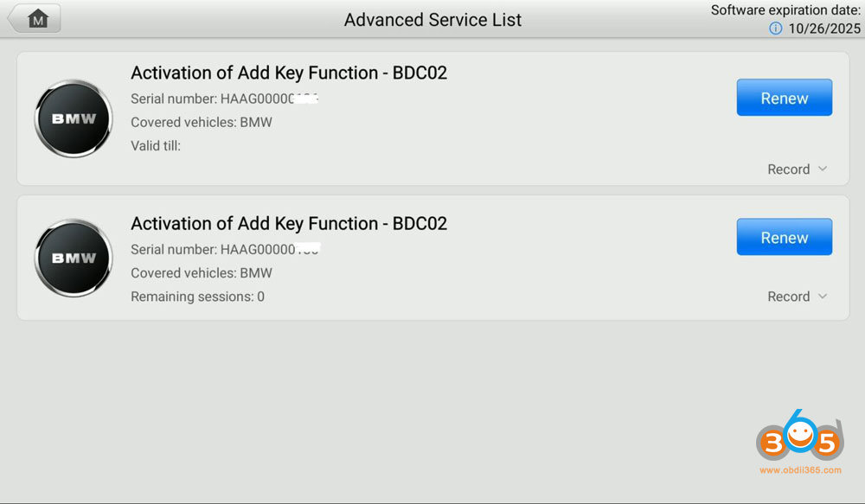Viewport: 865px width, 504px height.
Task: Renew the service with Remaining sessions 0
Action: (x=784, y=237)
